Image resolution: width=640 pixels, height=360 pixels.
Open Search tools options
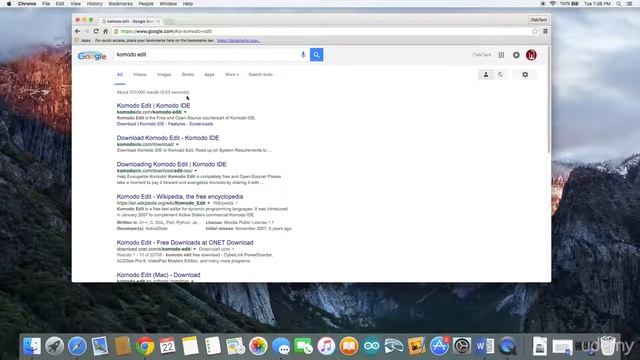coord(260,75)
